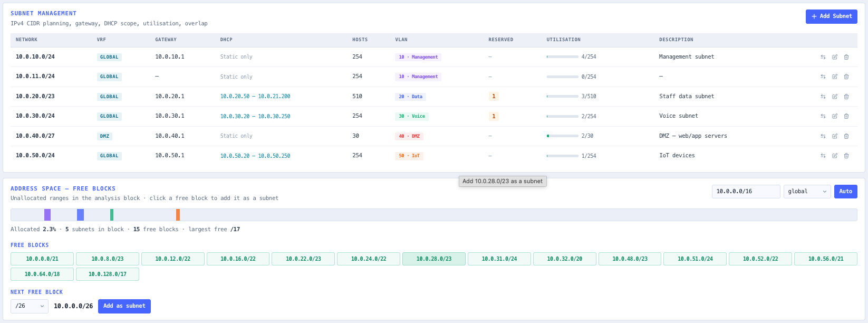Click the swap arrows icon for Voice subnet
868x323 pixels.
823,116
